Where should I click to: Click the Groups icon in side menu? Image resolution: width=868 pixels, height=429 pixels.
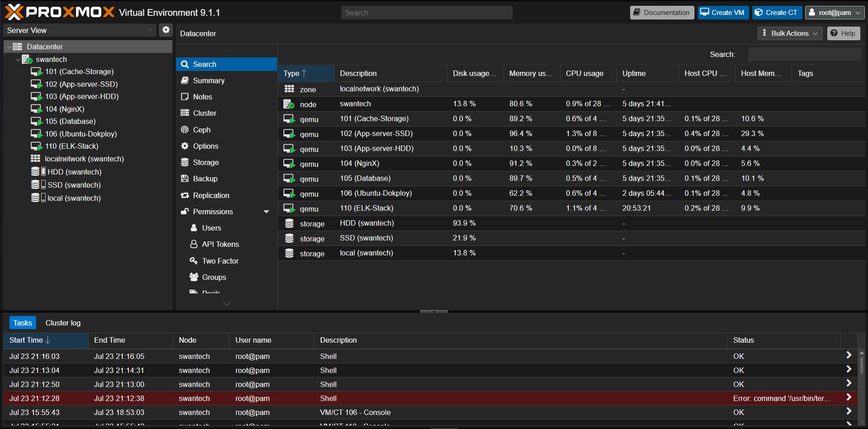pos(194,277)
